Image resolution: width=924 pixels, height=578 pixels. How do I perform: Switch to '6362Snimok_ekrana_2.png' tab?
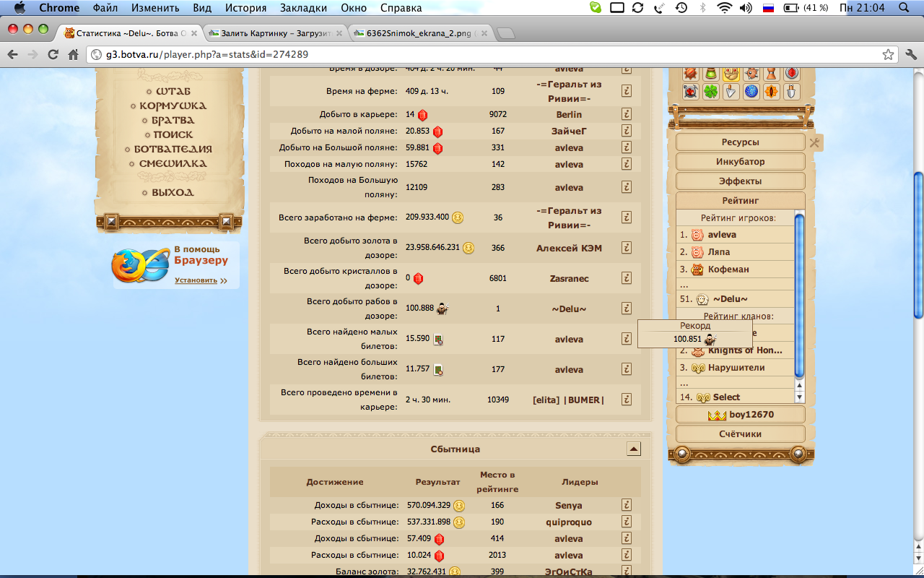tap(419, 33)
